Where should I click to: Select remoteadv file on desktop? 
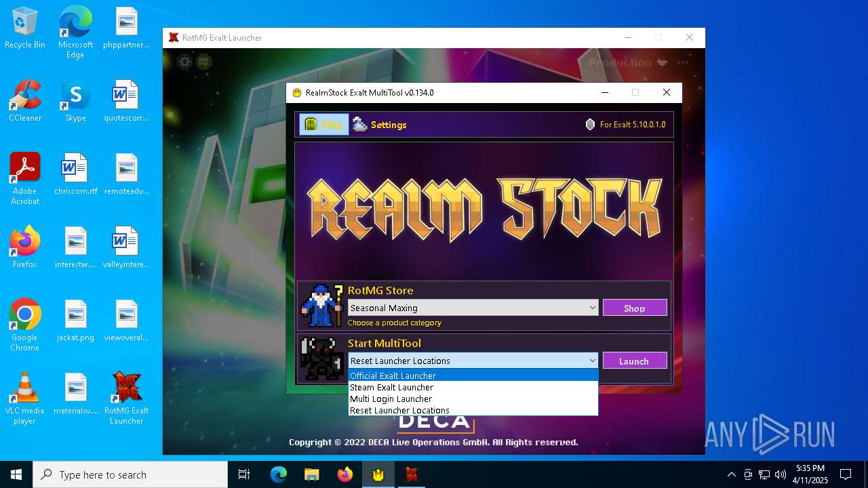click(126, 175)
